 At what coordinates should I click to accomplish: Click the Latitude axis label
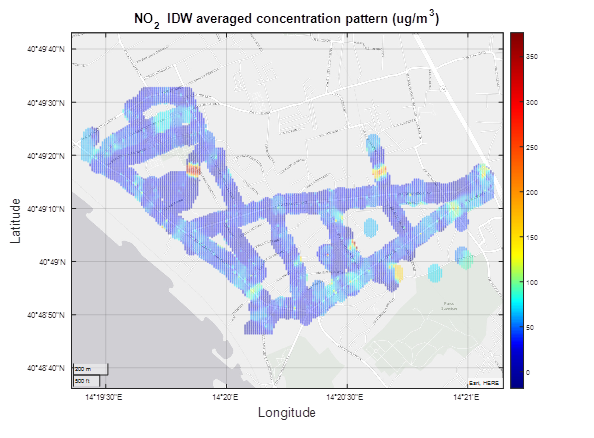click(15, 221)
